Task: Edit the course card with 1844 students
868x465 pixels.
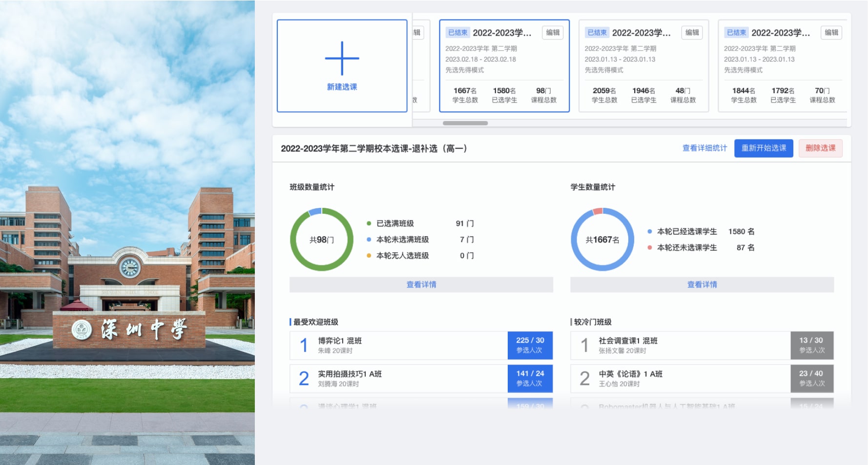Action: (831, 33)
